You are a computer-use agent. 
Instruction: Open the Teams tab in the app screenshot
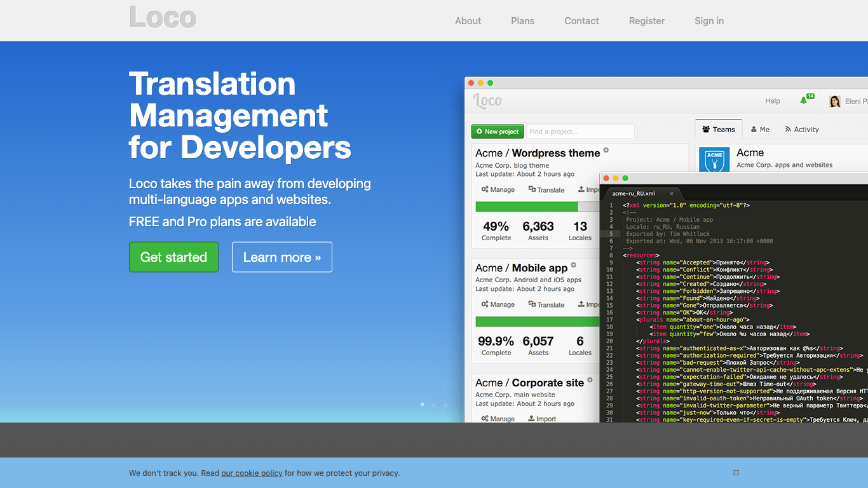719,130
